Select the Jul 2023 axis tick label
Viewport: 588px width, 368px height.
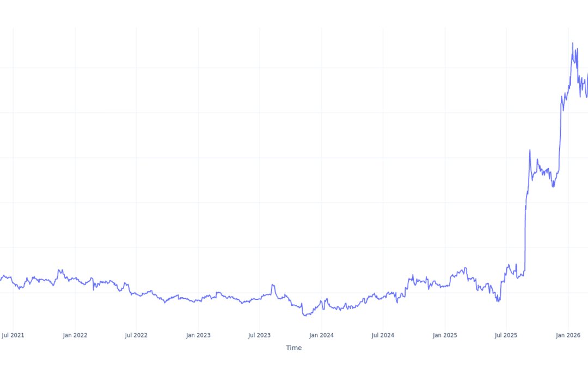(x=259, y=335)
